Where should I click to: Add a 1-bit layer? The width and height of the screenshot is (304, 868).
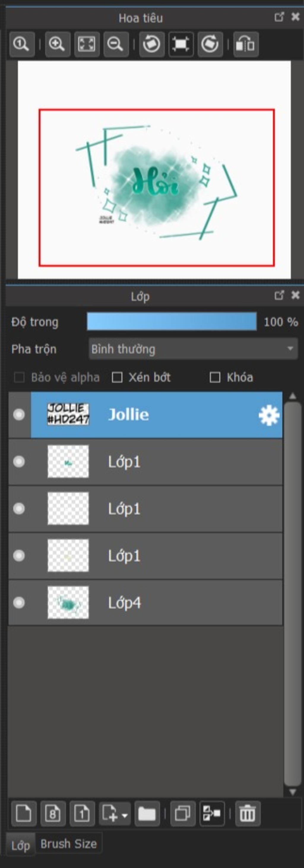pyautogui.click(x=82, y=814)
